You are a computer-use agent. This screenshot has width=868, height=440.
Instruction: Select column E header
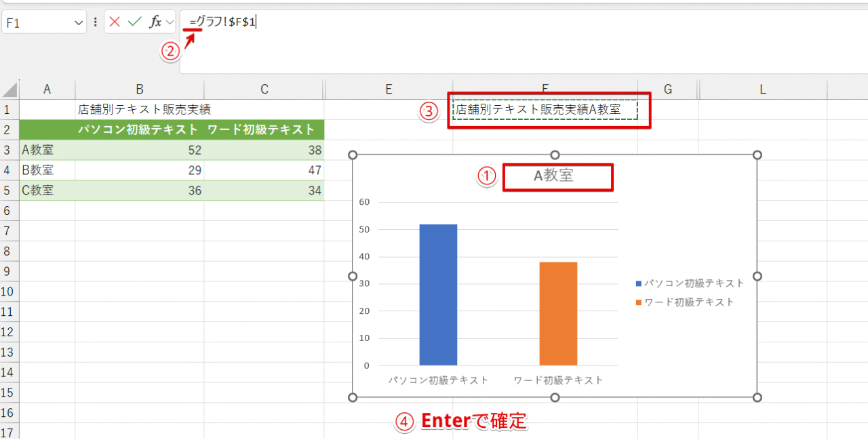[389, 89]
